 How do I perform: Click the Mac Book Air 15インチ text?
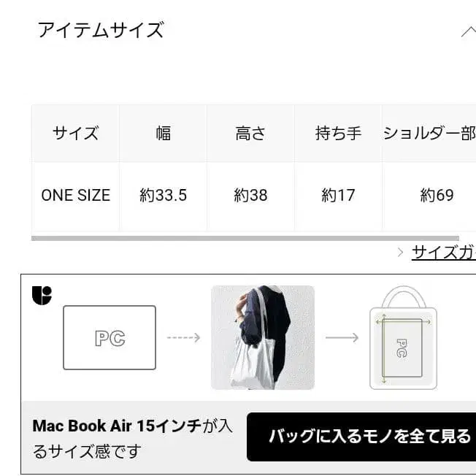(117, 426)
